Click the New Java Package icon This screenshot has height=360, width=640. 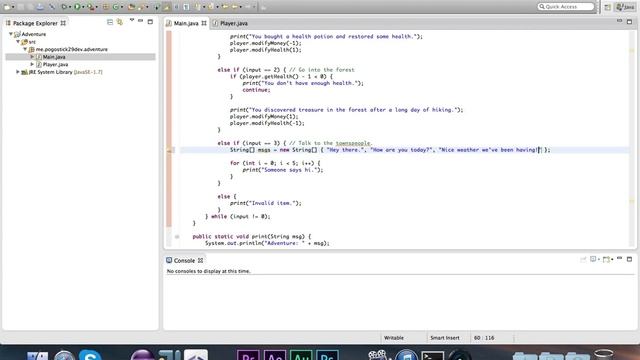(105, 7)
